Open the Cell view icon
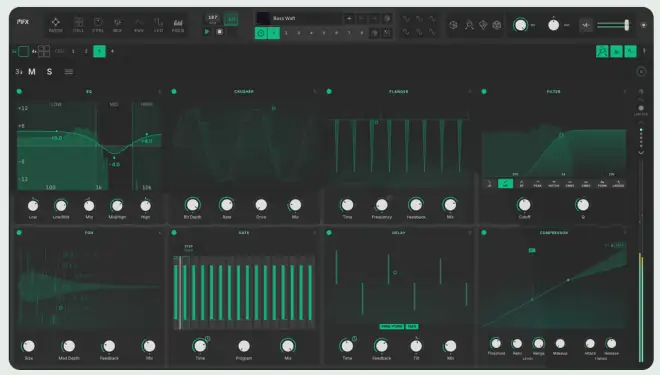660x375 pixels. tap(78, 24)
